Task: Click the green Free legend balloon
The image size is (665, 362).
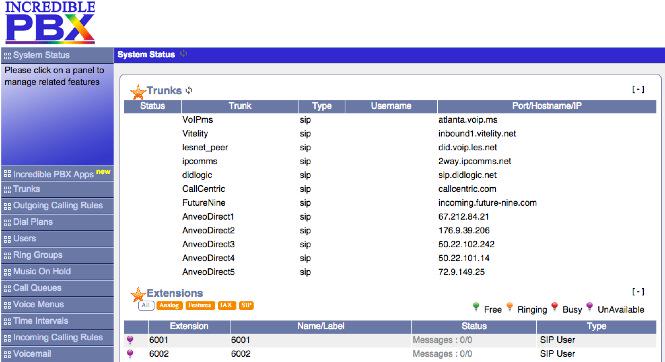Action: tap(476, 307)
